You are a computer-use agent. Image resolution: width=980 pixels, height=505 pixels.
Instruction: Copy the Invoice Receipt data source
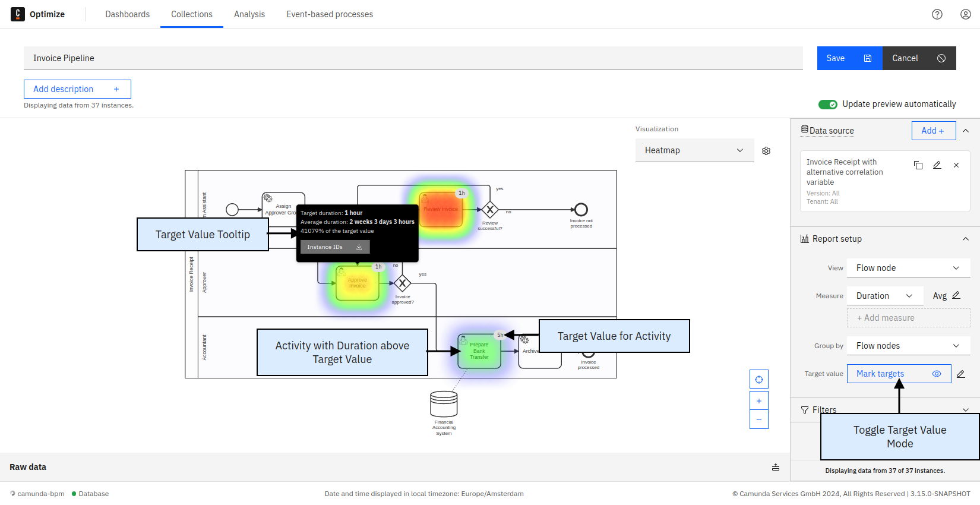click(x=918, y=165)
